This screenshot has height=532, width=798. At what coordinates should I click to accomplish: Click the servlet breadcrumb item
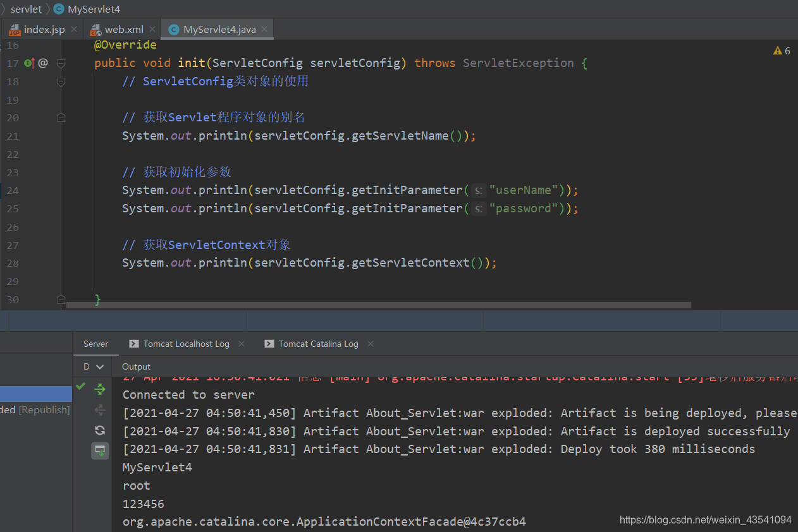27,9
